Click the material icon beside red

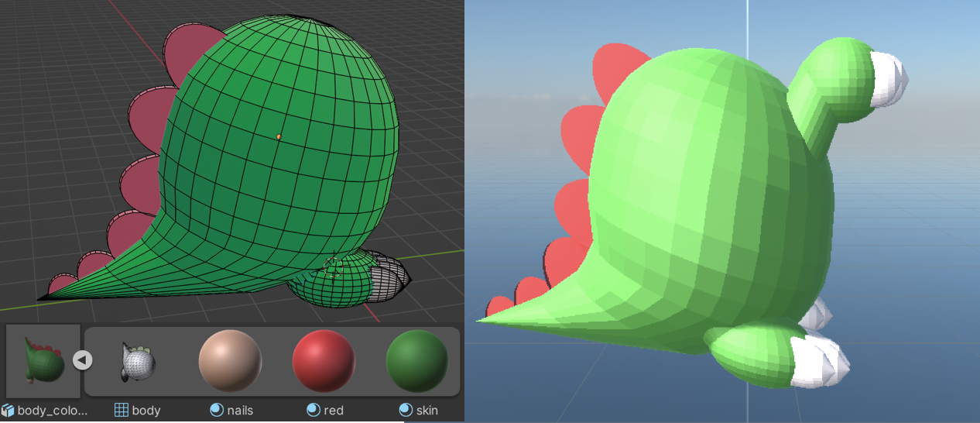point(314,410)
